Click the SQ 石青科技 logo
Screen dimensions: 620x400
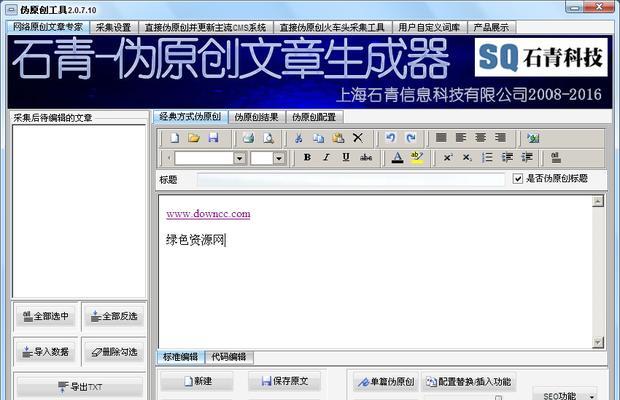(541, 57)
